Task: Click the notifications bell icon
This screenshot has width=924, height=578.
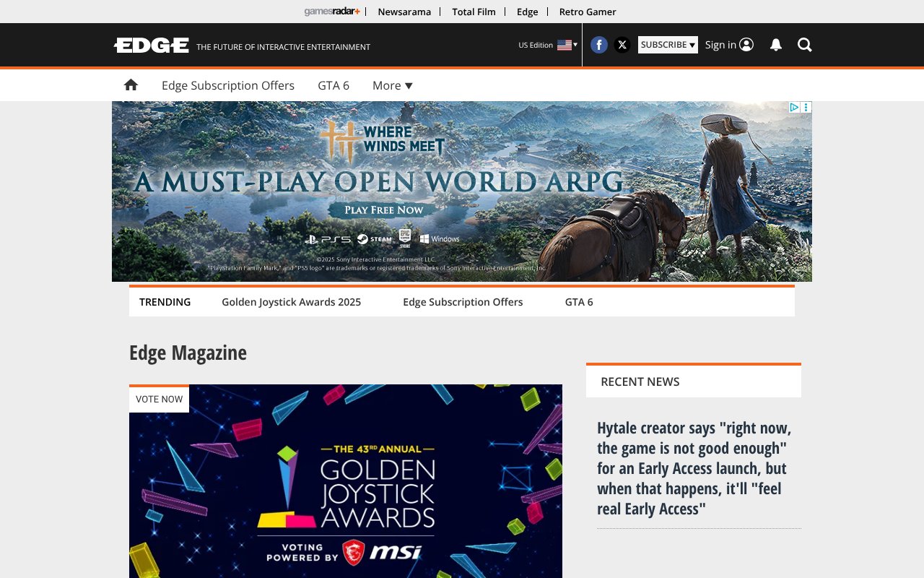Action: click(x=775, y=45)
